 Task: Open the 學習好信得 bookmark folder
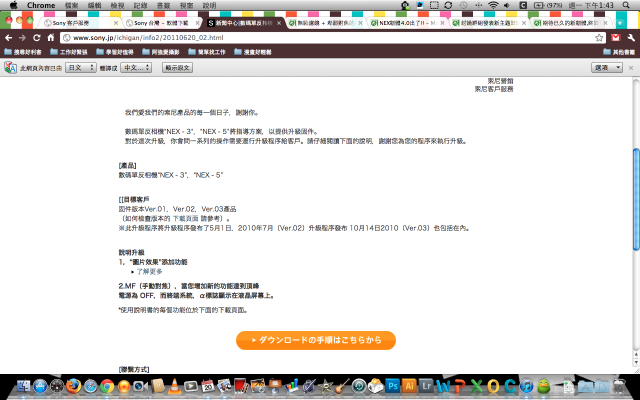click(115, 52)
